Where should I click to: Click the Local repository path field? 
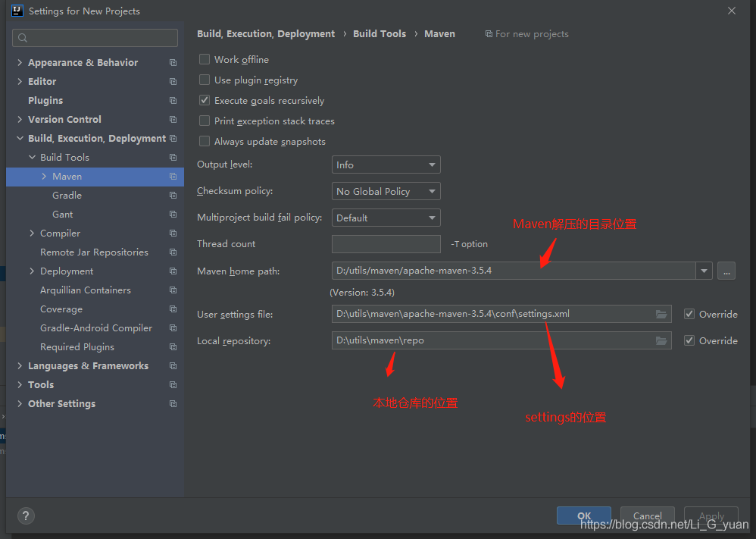pos(501,340)
